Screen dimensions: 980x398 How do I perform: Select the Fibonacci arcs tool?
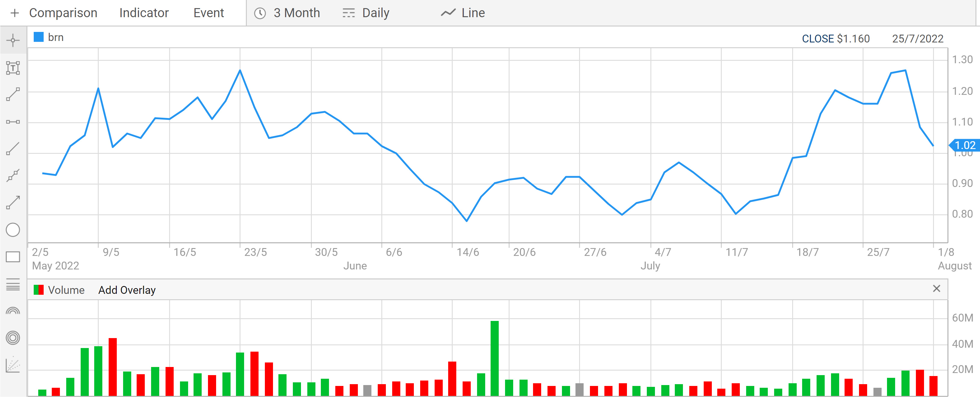13,311
